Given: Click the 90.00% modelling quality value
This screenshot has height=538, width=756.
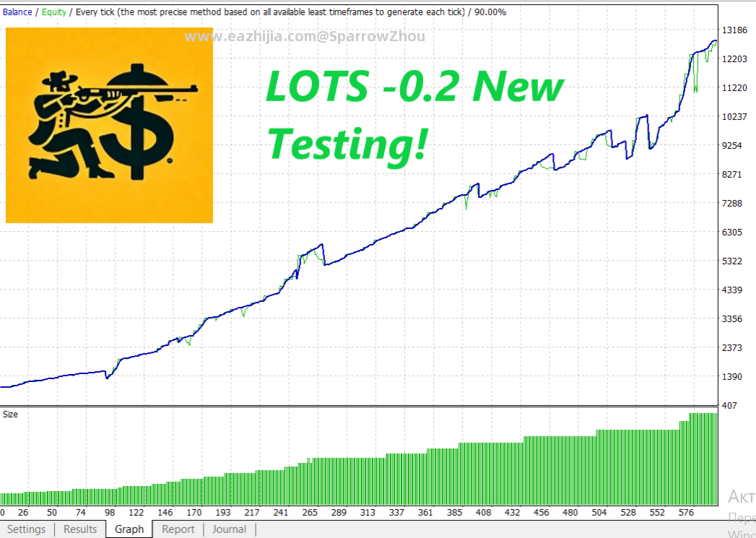Looking at the screenshot, I should 490,12.
